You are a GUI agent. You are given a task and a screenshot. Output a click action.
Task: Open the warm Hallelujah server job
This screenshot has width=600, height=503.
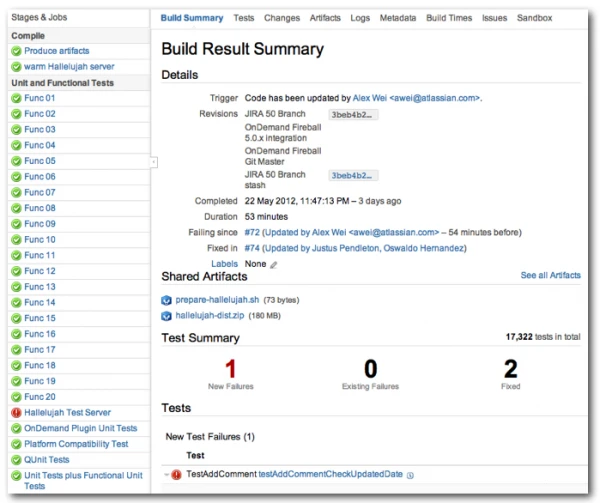[69, 67]
